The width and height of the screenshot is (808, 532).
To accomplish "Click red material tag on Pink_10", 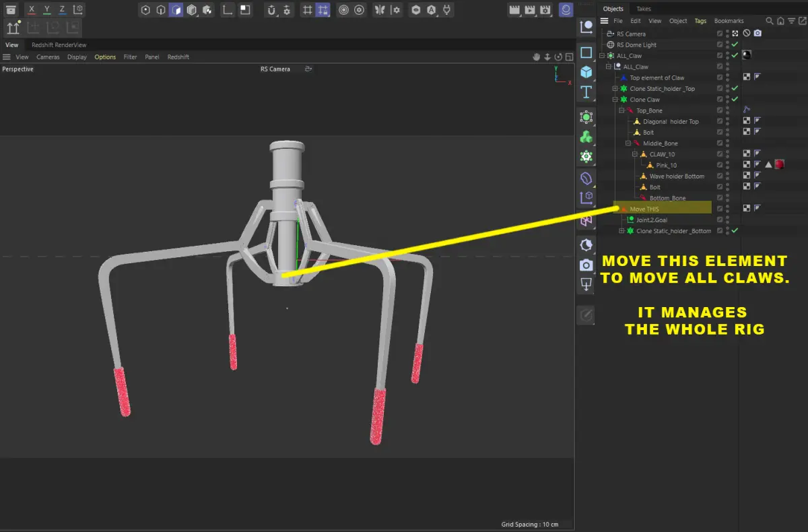I will 779,165.
